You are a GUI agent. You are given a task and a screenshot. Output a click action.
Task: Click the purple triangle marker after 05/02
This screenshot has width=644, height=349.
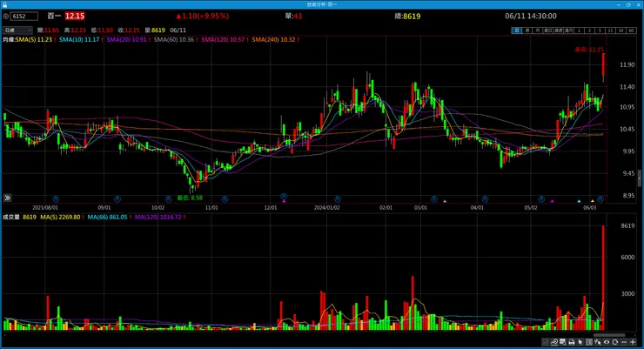pos(552,201)
